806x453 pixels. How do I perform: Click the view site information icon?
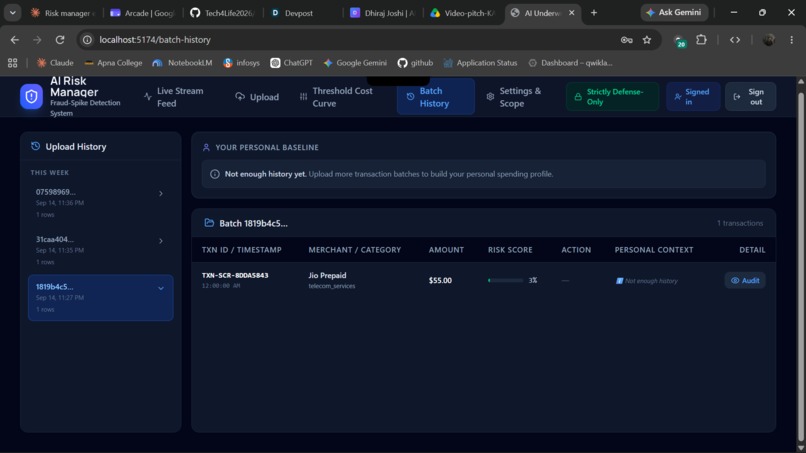pos(87,40)
